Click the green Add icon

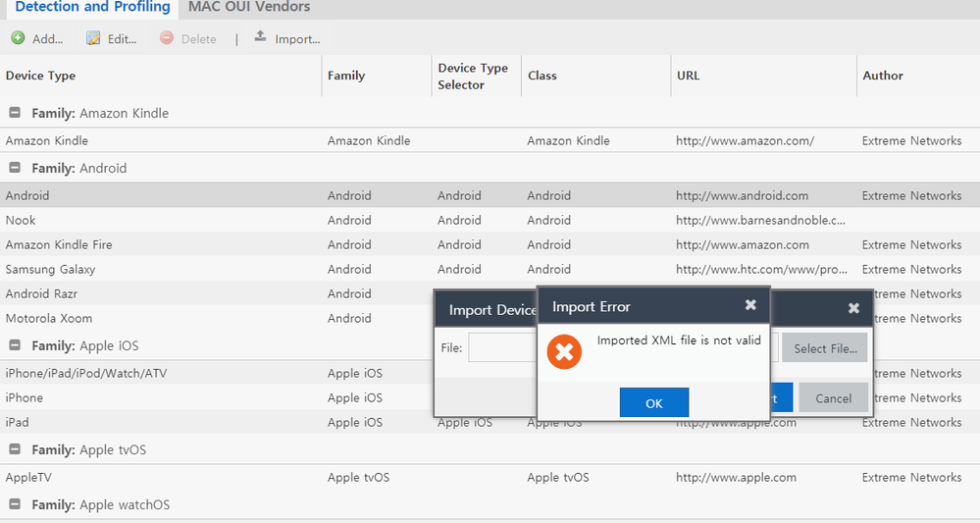18,38
